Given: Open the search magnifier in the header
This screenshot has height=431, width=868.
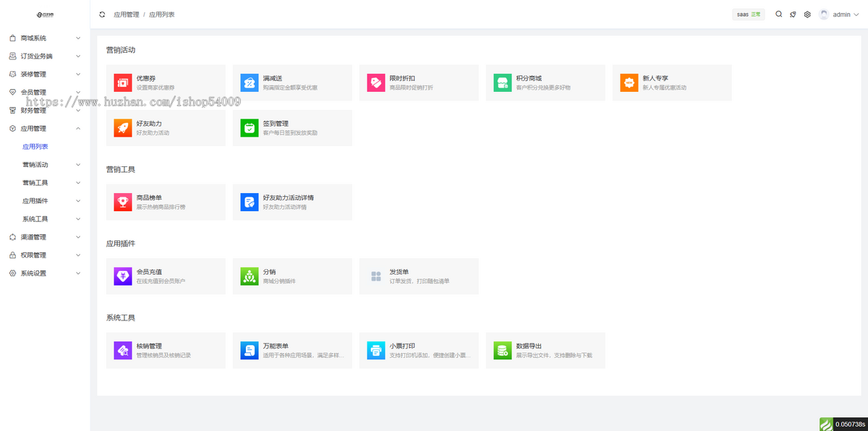Looking at the screenshot, I should (779, 14).
